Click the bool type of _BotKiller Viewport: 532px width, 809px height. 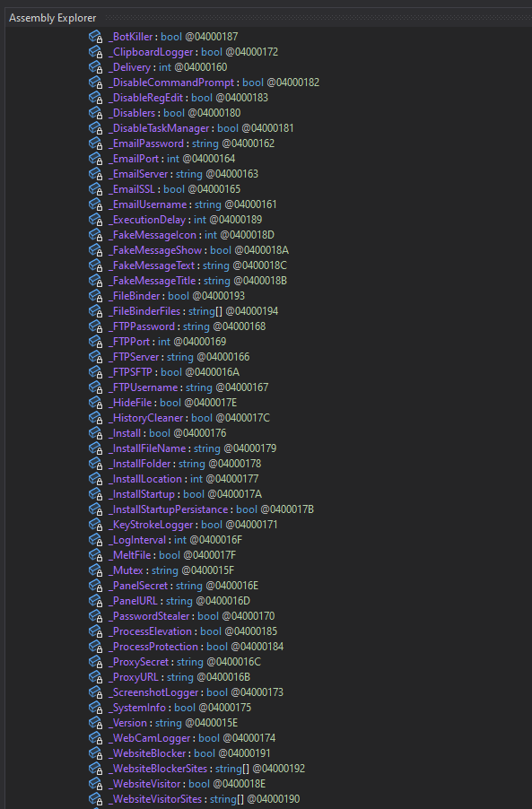coord(171,37)
